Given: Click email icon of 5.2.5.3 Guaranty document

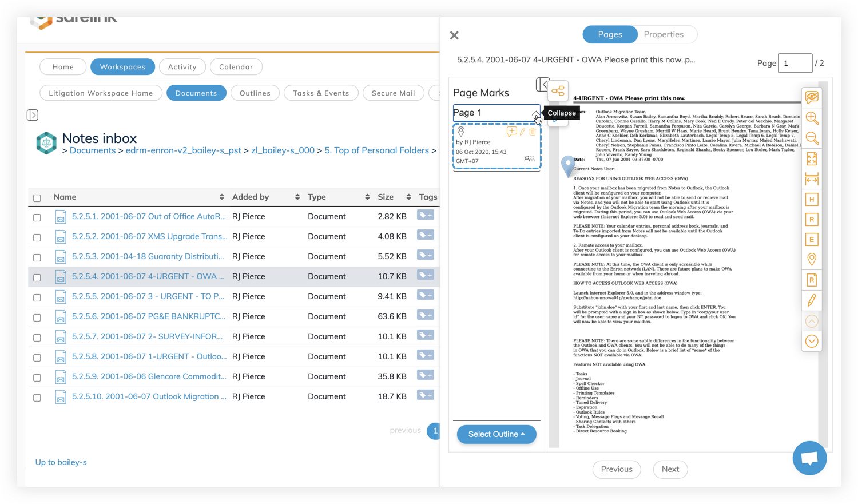Looking at the screenshot, I should [x=61, y=257].
